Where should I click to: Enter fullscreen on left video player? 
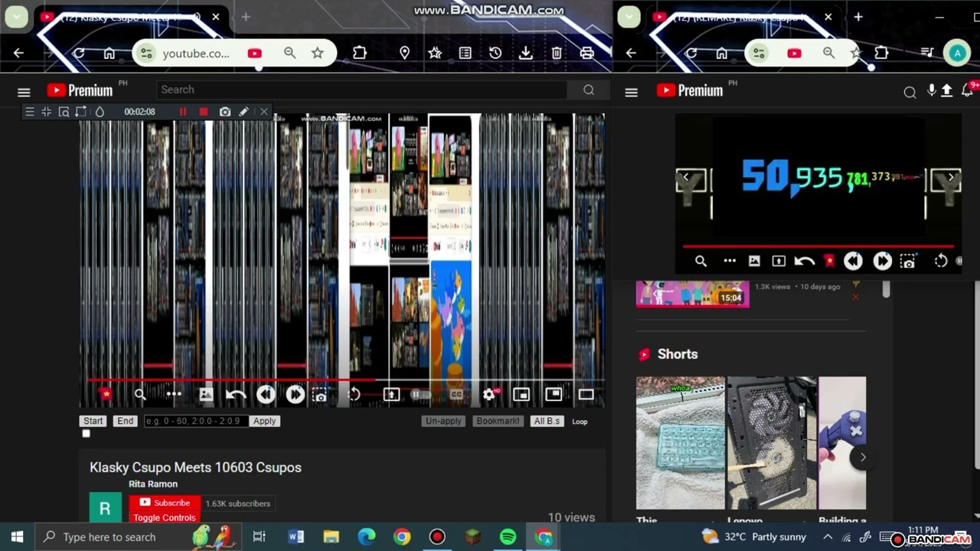(x=586, y=394)
